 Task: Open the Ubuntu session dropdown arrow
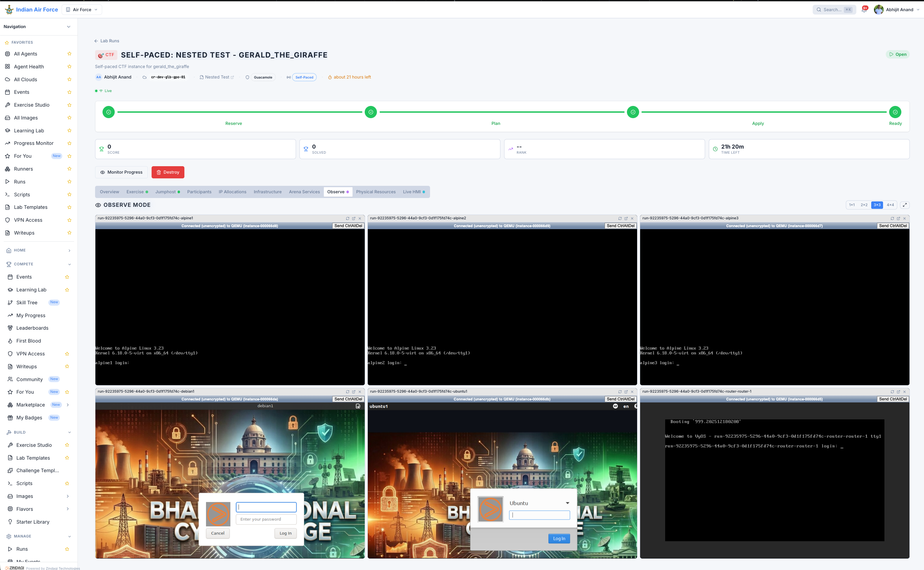(x=567, y=503)
